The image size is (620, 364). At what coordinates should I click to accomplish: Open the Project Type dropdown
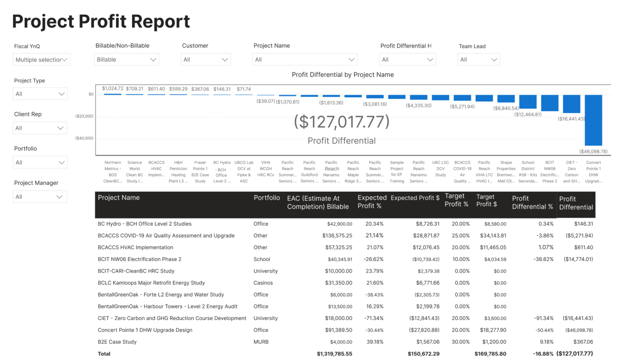pos(40,94)
